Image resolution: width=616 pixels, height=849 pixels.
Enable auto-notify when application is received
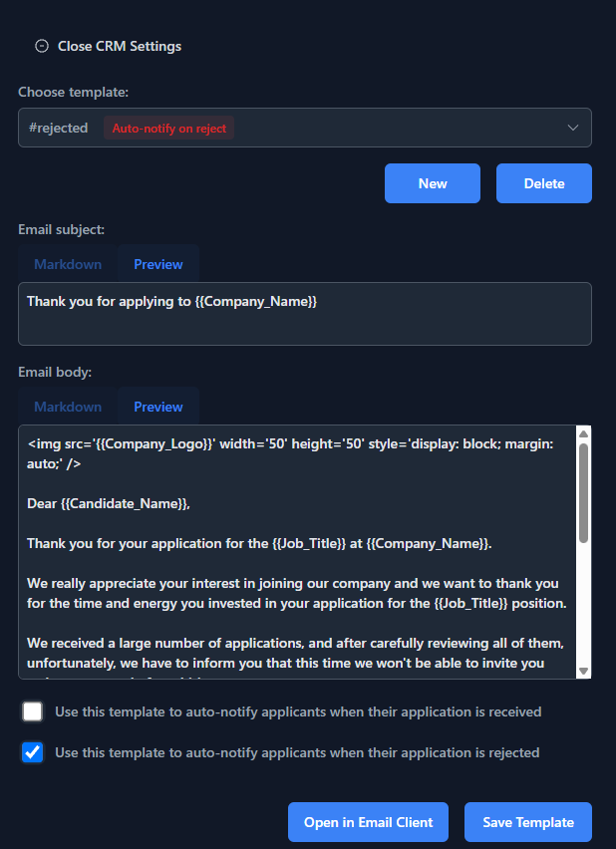(33, 711)
